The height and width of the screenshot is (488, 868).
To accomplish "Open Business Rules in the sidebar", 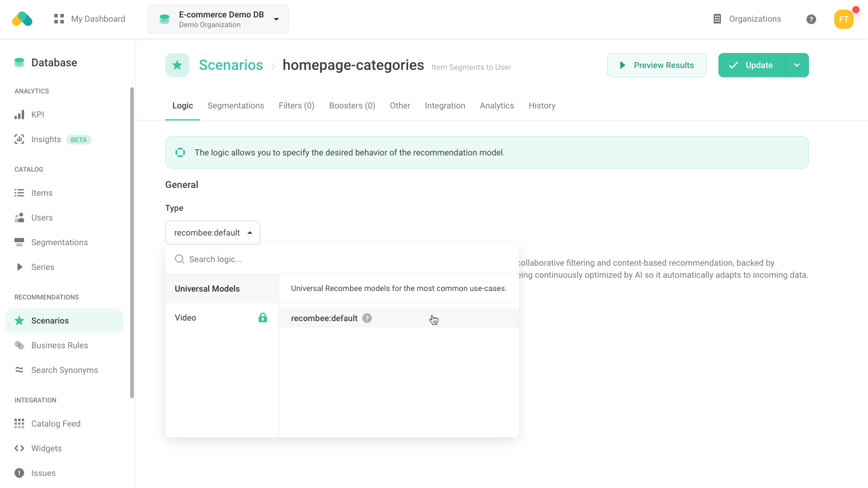I will (64, 345).
